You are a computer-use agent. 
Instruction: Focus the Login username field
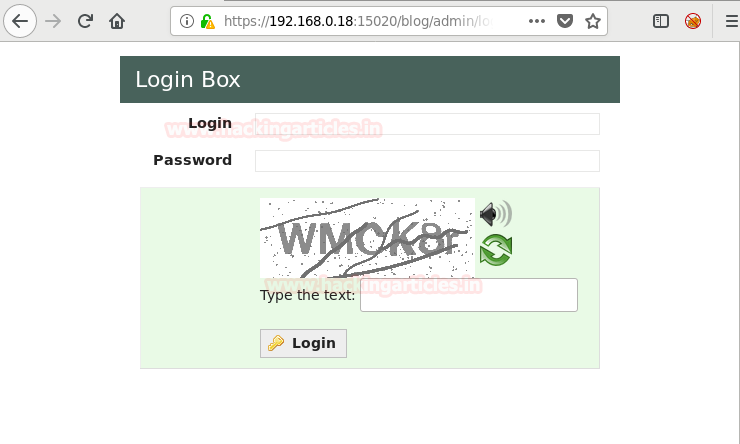(x=427, y=124)
